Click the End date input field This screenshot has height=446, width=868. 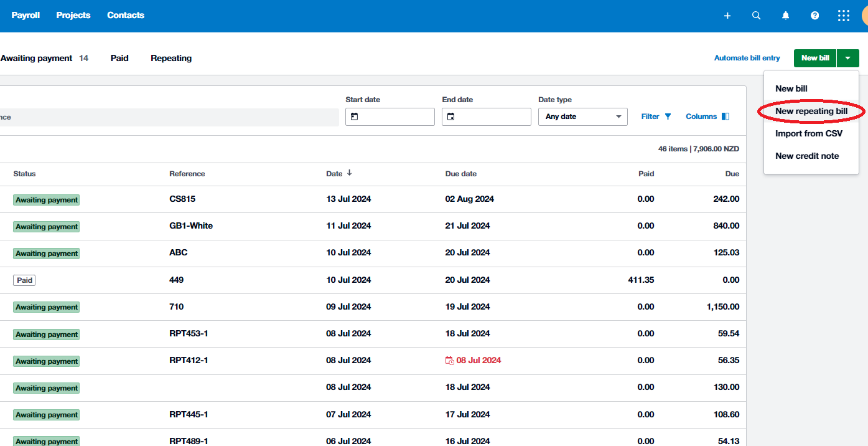486,116
